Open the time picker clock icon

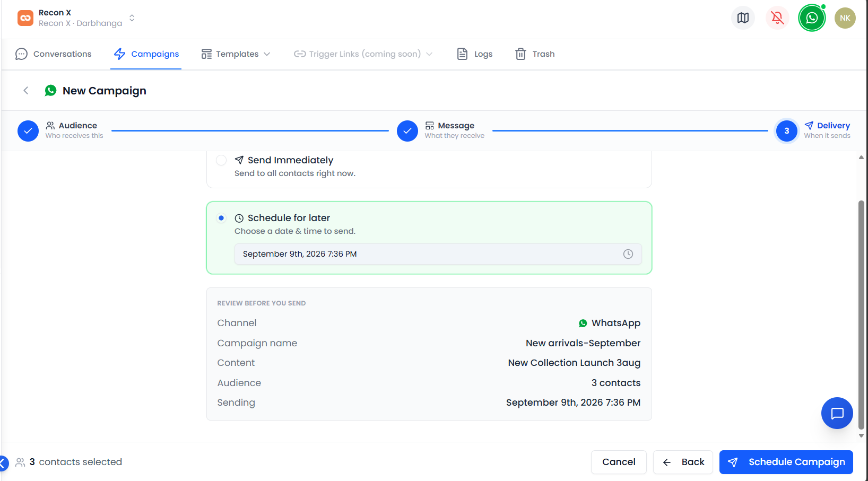(x=628, y=254)
